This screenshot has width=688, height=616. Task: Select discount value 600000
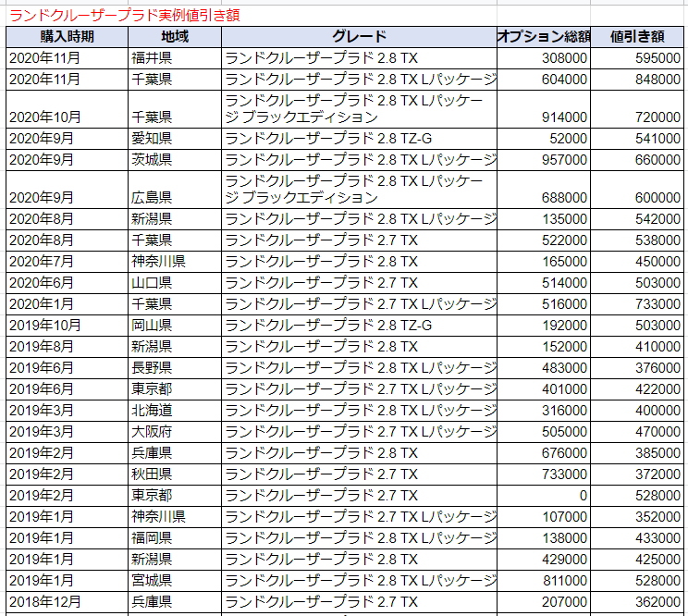(x=637, y=190)
